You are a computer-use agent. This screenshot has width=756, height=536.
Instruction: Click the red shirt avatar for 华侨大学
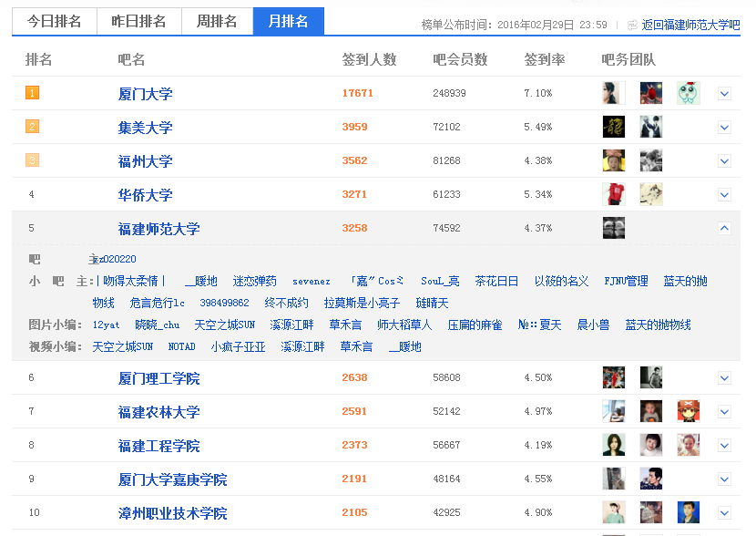pyautogui.click(x=614, y=194)
